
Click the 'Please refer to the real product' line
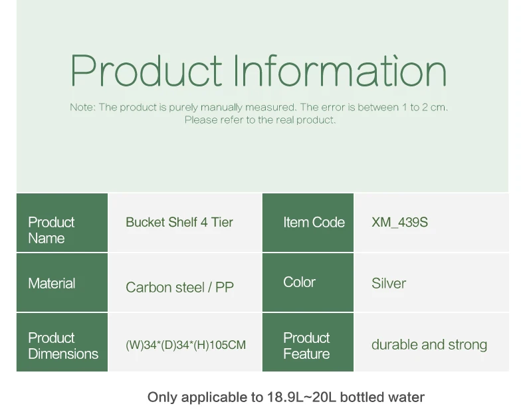(x=260, y=120)
